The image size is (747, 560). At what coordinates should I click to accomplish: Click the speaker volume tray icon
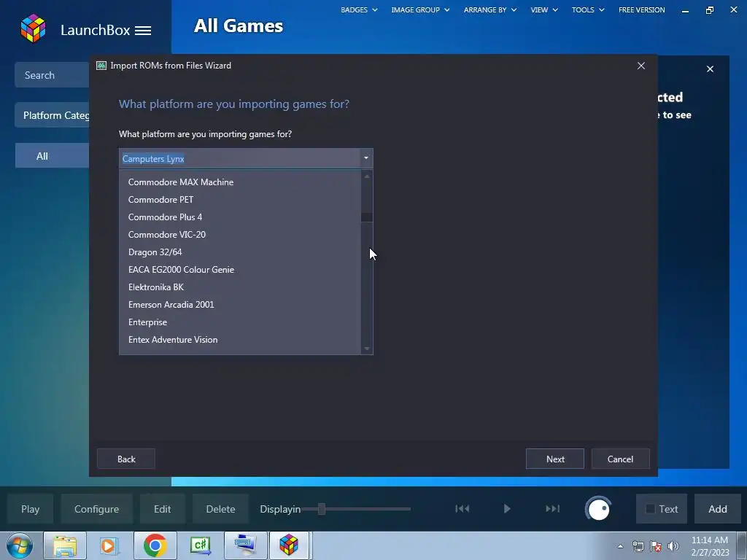pos(673,546)
